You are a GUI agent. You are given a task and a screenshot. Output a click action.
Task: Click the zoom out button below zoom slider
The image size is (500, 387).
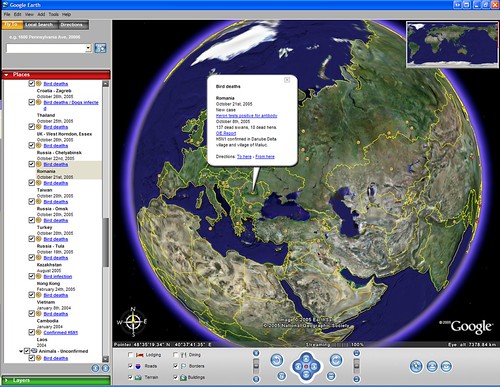[x=256, y=379]
